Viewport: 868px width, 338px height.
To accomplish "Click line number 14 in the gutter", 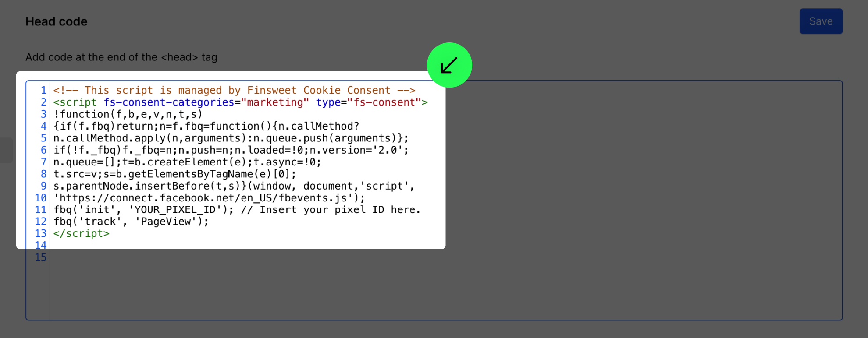I will (41, 245).
